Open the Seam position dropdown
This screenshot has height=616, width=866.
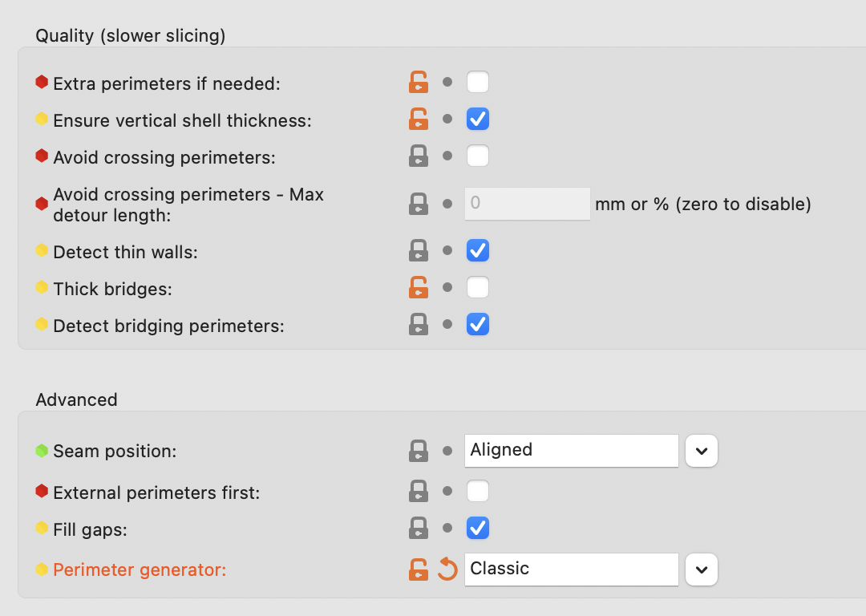701,450
